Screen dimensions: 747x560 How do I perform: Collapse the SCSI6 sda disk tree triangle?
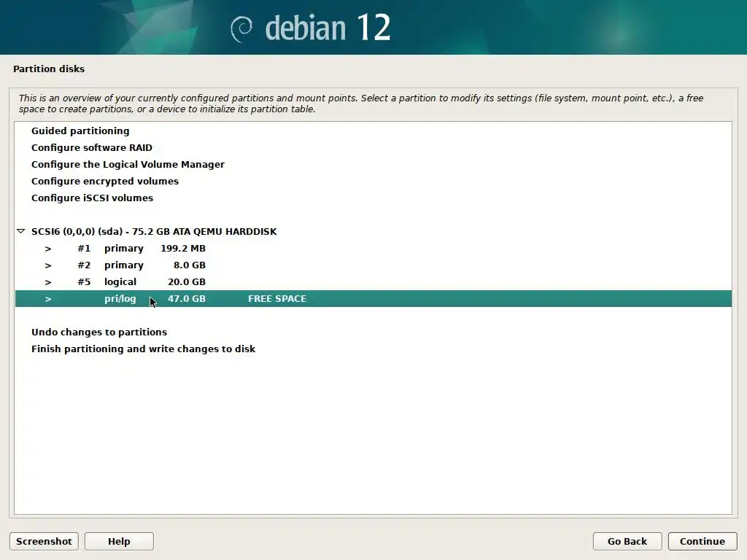coord(20,231)
